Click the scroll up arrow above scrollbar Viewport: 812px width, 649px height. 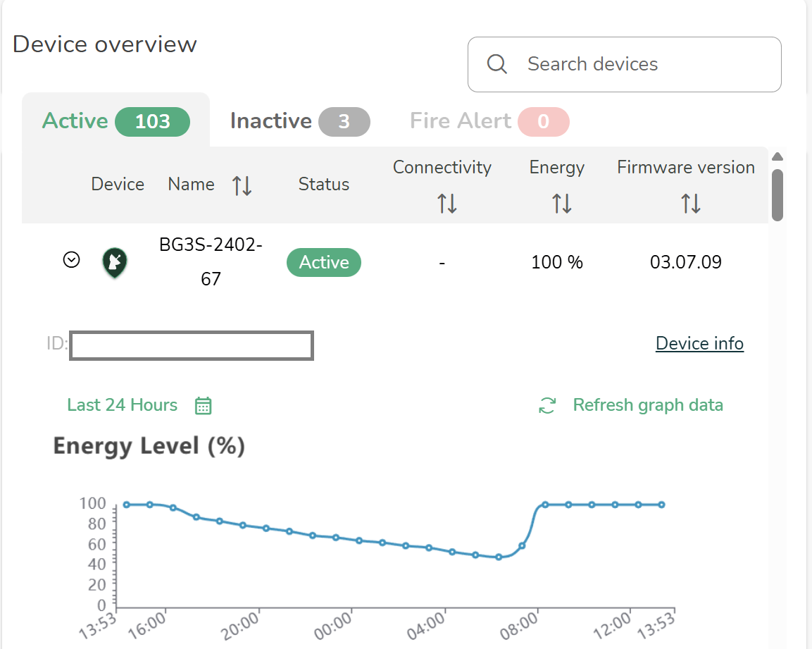pyautogui.click(x=777, y=156)
